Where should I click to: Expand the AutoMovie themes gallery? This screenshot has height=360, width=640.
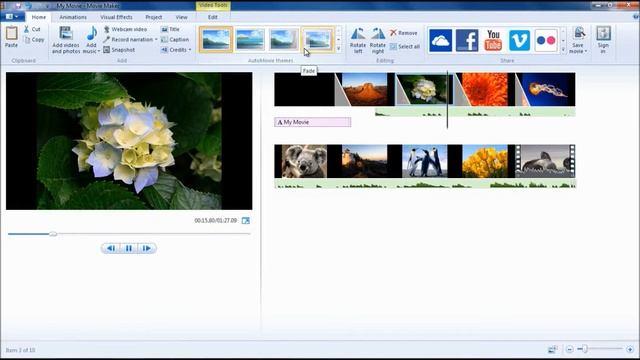click(x=338, y=49)
